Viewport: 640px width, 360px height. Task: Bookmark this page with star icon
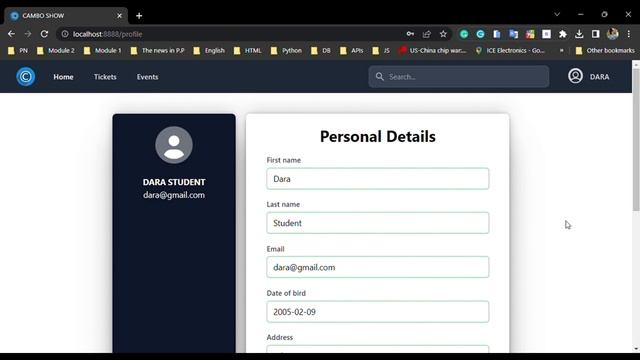443,34
